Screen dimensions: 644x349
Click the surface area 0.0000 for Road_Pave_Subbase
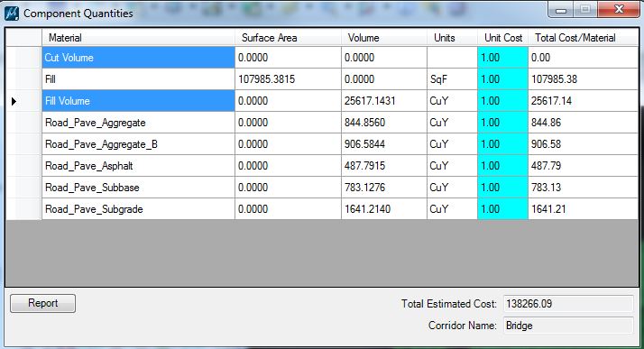[253, 188]
